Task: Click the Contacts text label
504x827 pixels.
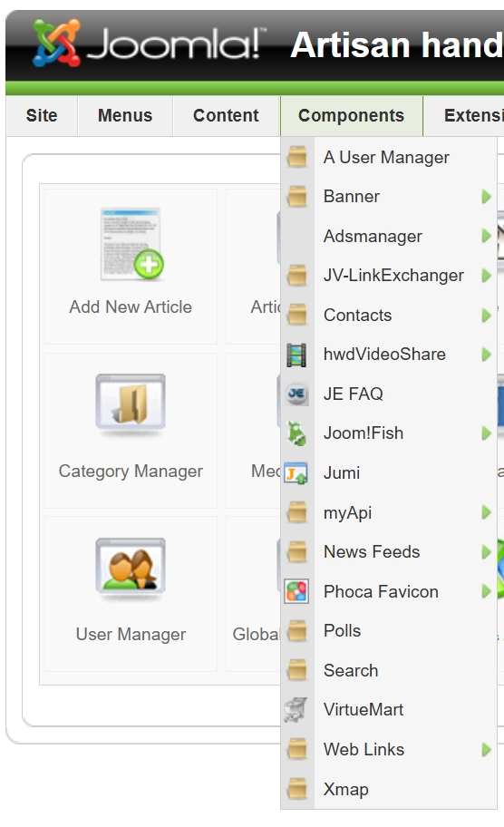Action: [357, 315]
